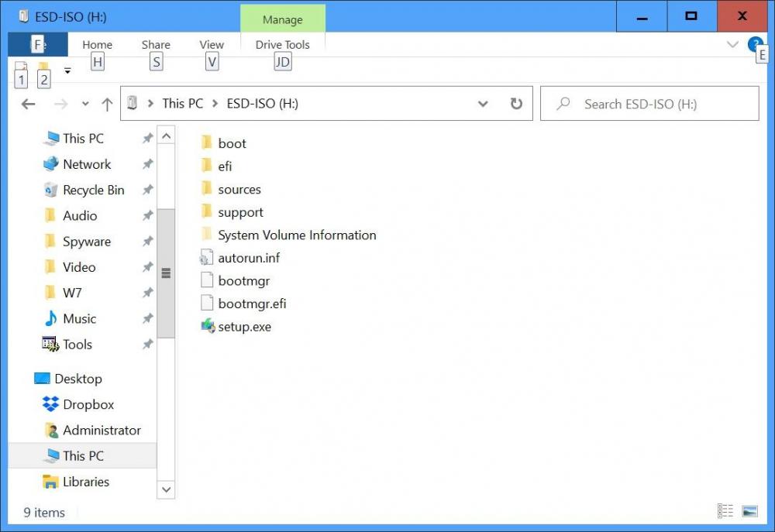This screenshot has height=532, width=775.
Task: Click the New folder quick access icon
Action: [43, 67]
